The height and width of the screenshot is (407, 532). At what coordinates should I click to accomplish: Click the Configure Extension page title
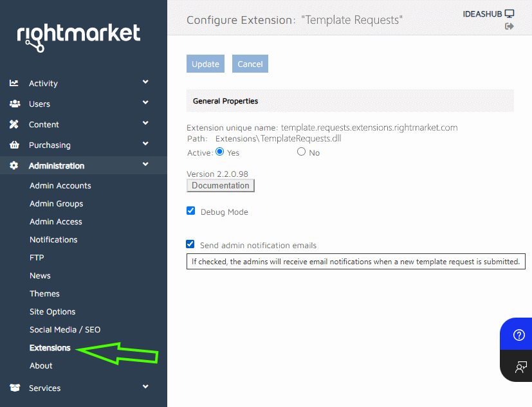pos(295,20)
